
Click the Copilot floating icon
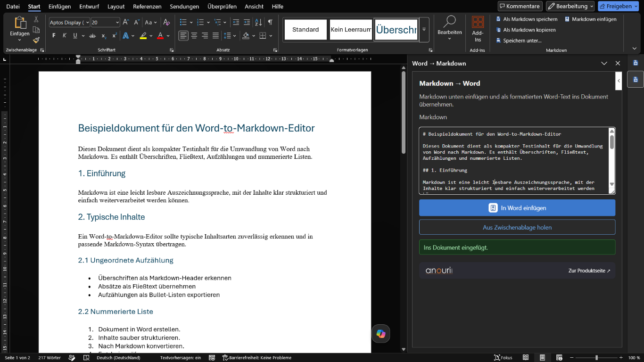click(380, 334)
